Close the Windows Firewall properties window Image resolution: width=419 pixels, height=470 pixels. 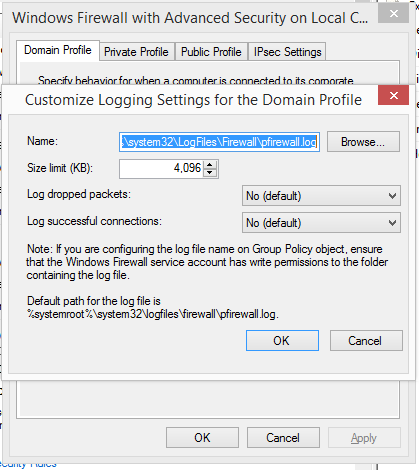[393, 14]
